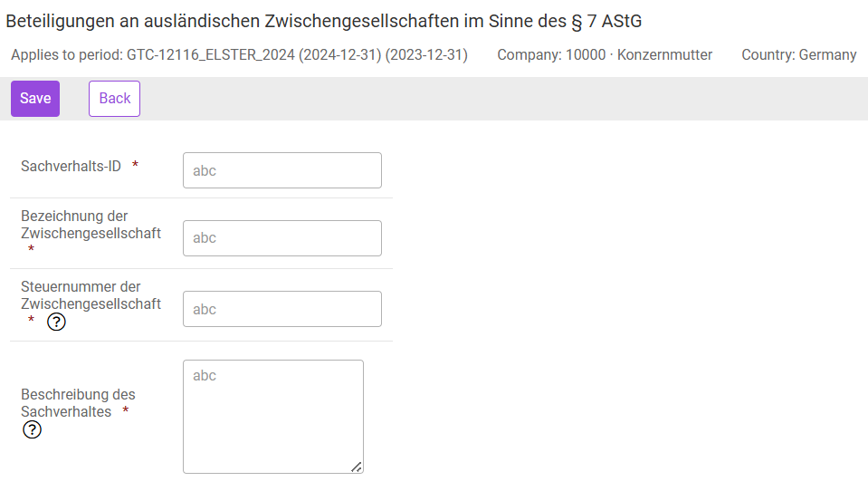Go back using the Back button
This screenshot has height=491, width=868.
coord(115,99)
